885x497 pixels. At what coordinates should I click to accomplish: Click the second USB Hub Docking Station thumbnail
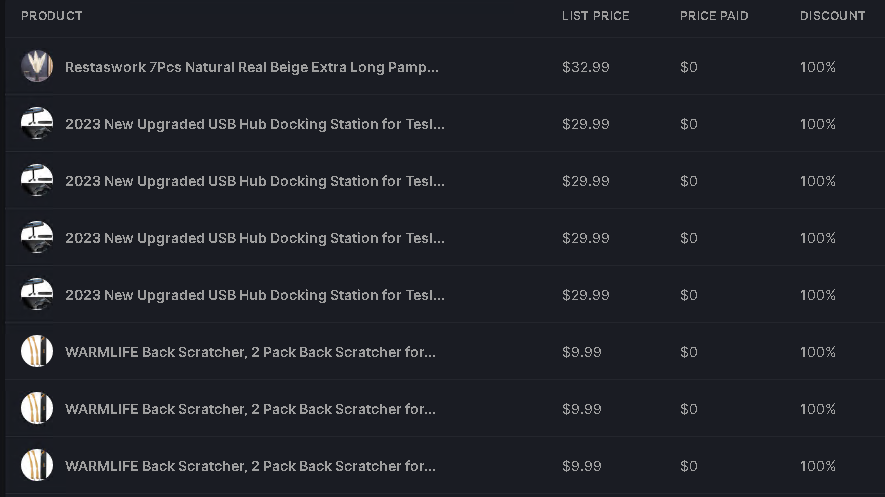[x=37, y=180]
